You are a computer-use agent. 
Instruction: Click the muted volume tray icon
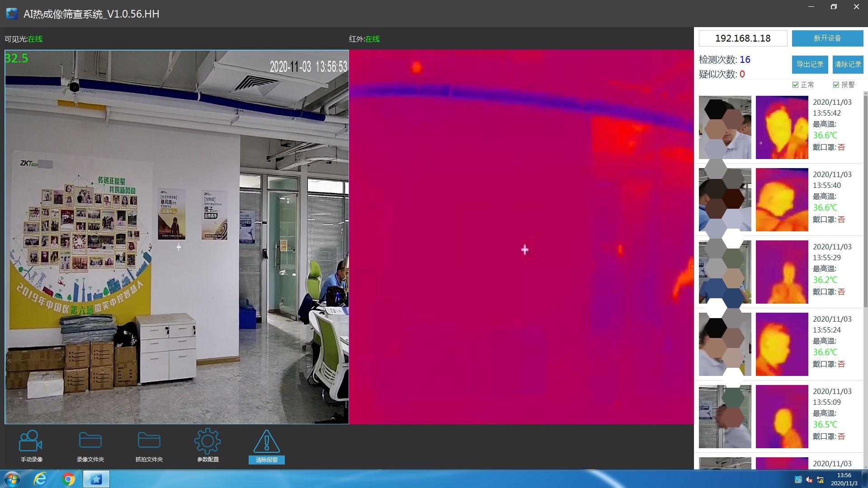point(809,480)
